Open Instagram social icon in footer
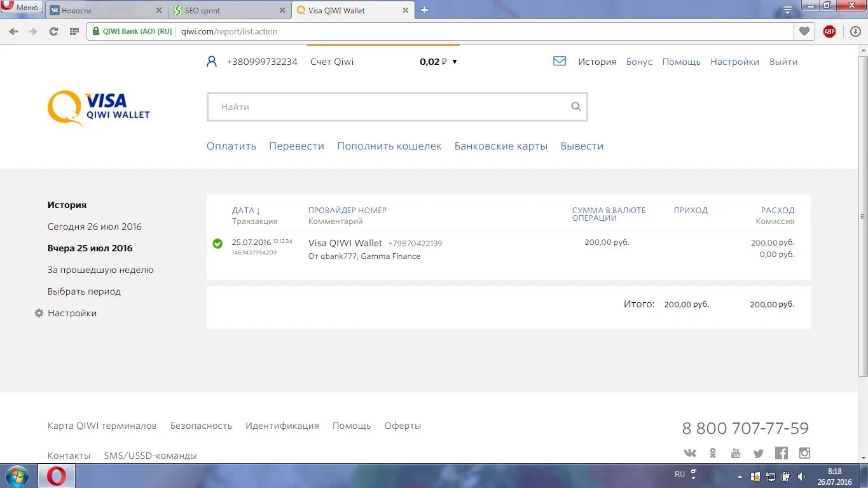The height and width of the screenshot is (488, 868). click(x=804, y=453)
